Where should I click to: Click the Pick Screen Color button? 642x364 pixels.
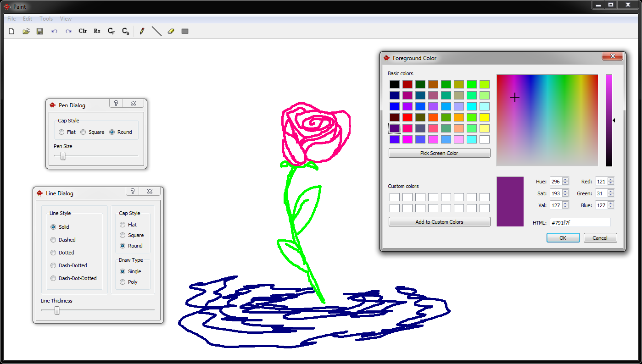(x=439, y=153)
